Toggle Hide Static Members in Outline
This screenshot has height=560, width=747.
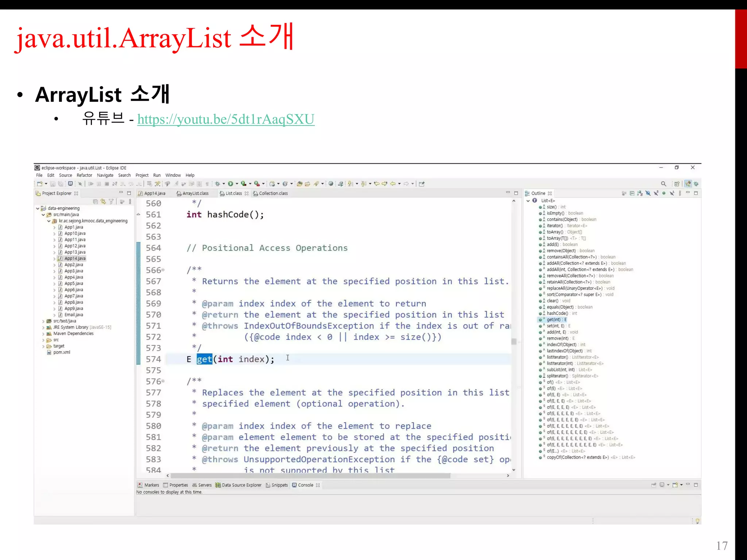(x=656, y=193)
